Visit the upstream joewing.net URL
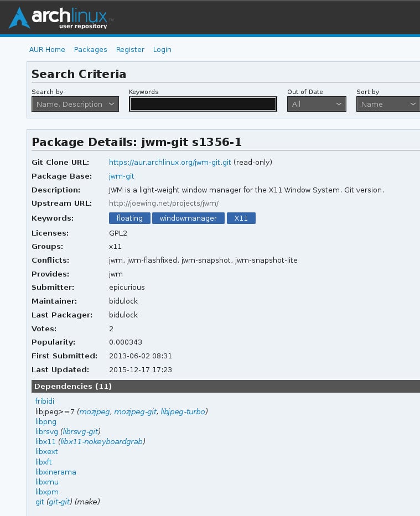The width and height of the screenshot is (420, 516). pyautogui.click(x=164, y=204)
